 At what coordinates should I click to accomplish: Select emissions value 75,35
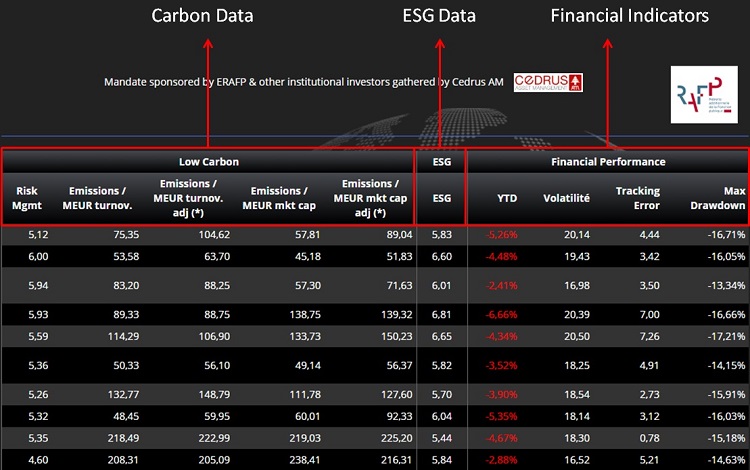coord(126,235)
